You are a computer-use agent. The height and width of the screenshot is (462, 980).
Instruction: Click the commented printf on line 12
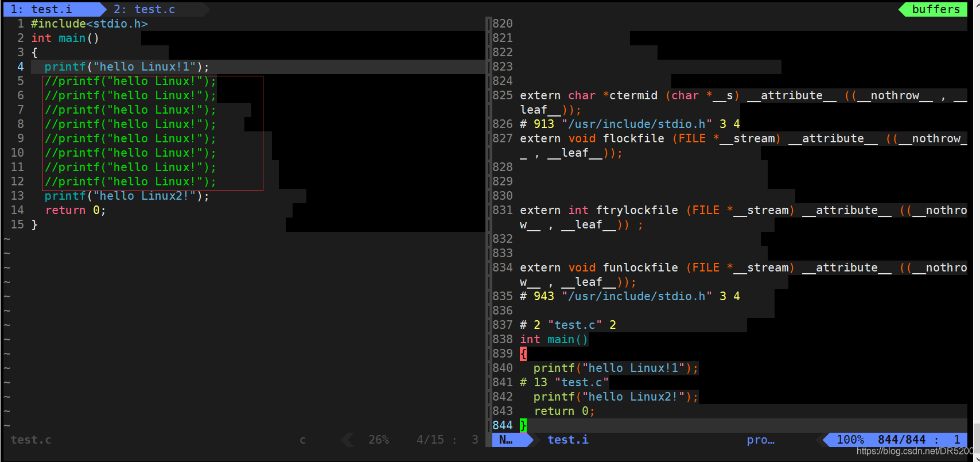coord(130,181)
